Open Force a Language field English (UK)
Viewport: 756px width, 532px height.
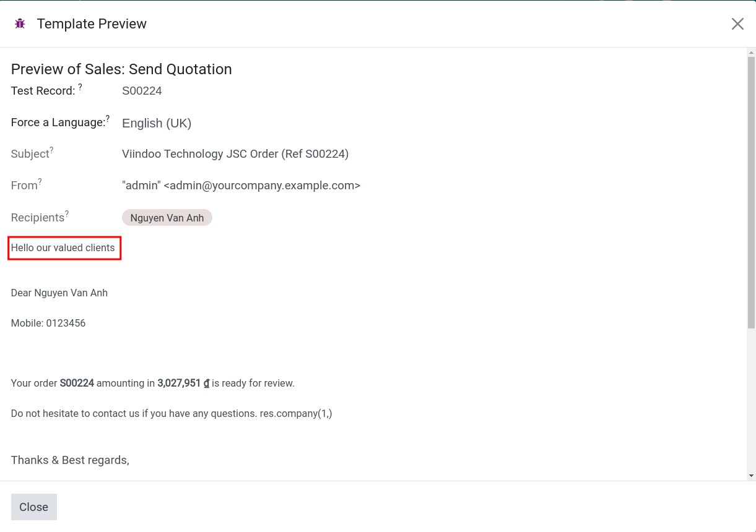[157, 123]
